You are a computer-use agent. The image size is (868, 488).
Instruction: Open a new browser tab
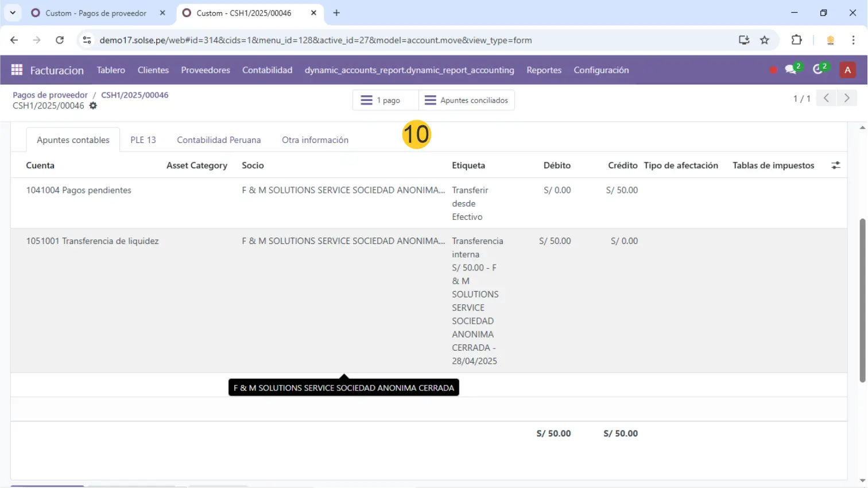pos(336,13)
